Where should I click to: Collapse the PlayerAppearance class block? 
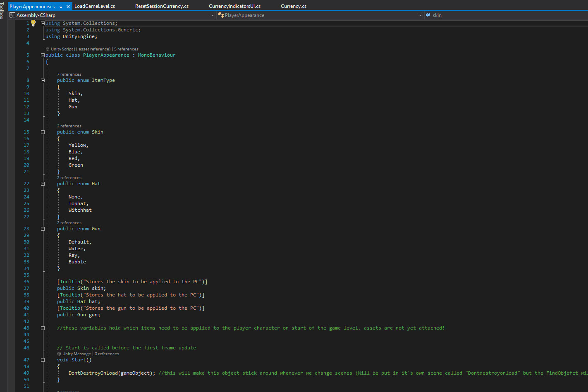43,55
